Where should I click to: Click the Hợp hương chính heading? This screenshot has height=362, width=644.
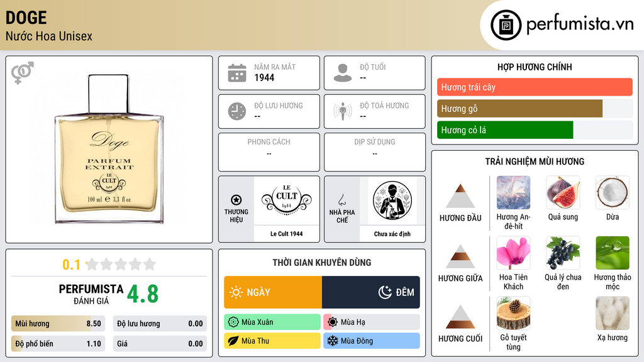click(x=535, y=67)
